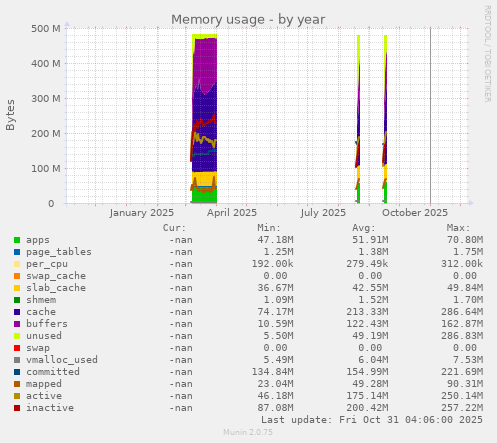Viewport: 497px width, 443px height.
Task: Click the 'page_tables' legend label
Action: coord(59,252)
